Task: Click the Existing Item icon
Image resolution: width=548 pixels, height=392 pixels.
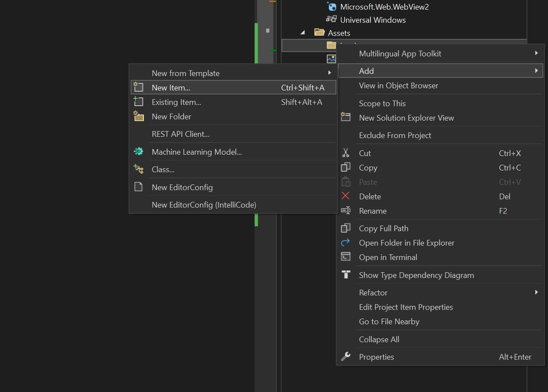Action: pos(138,102)
